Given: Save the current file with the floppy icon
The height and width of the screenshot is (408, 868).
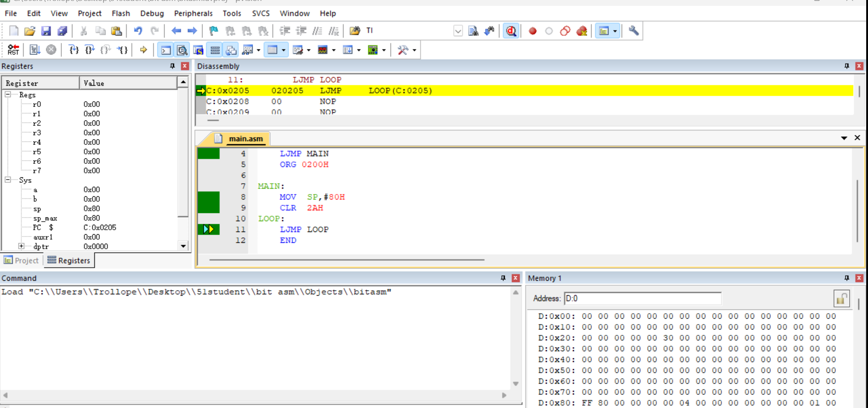Looking at the screenshot, I should (46, 31).
